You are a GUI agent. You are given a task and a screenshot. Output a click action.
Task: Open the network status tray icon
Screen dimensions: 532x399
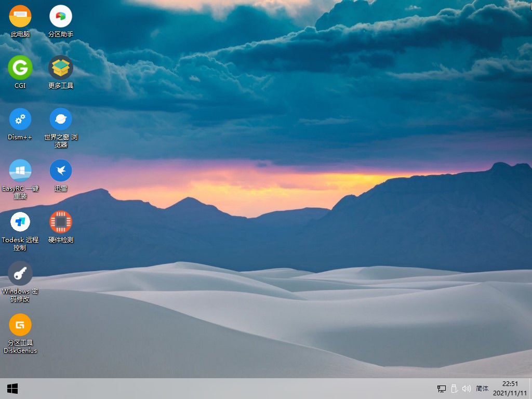point(441,388)
